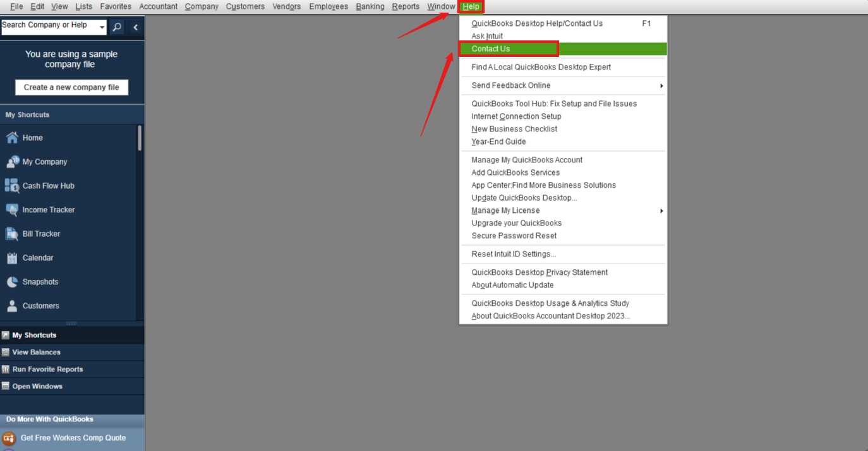868x451 pixels.
Task: Choose Add QuickBooks Services
Action: [x=563, y=172]
